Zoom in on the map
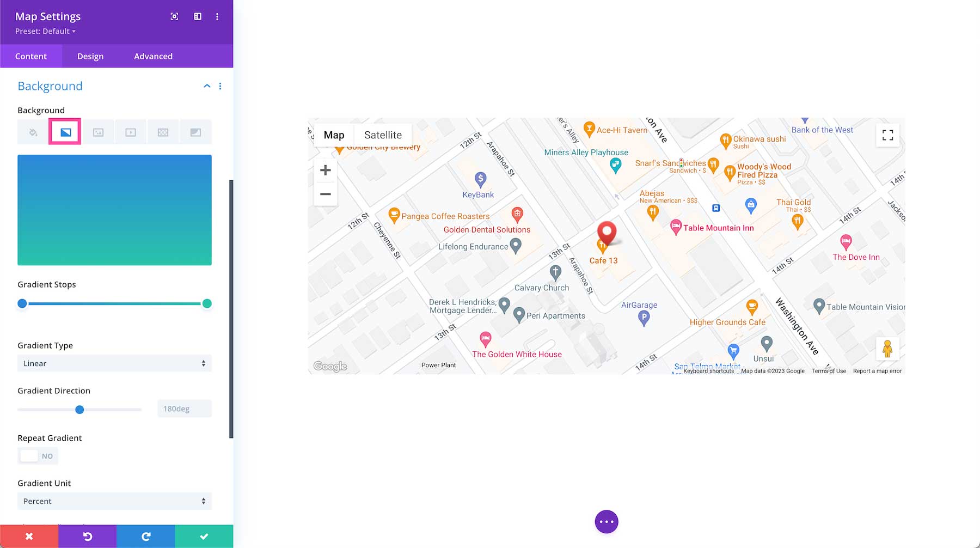Viewport: 980px width, 548px height. (x=326, y=171)
